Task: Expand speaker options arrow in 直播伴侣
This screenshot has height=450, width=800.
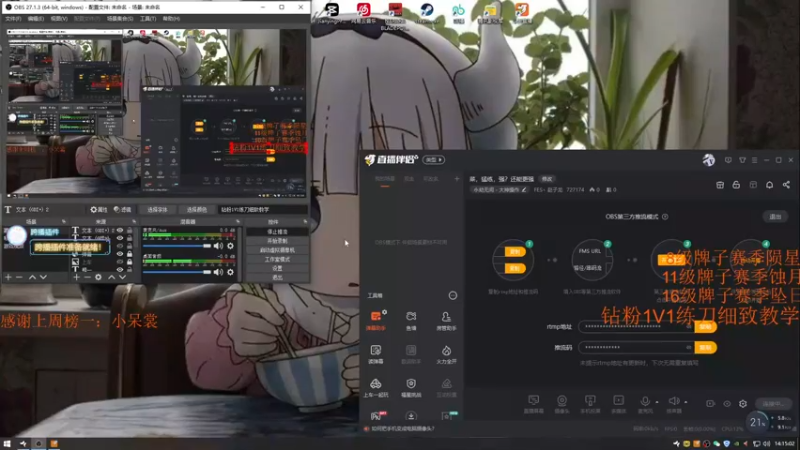Action: click(x=686, y=402)
